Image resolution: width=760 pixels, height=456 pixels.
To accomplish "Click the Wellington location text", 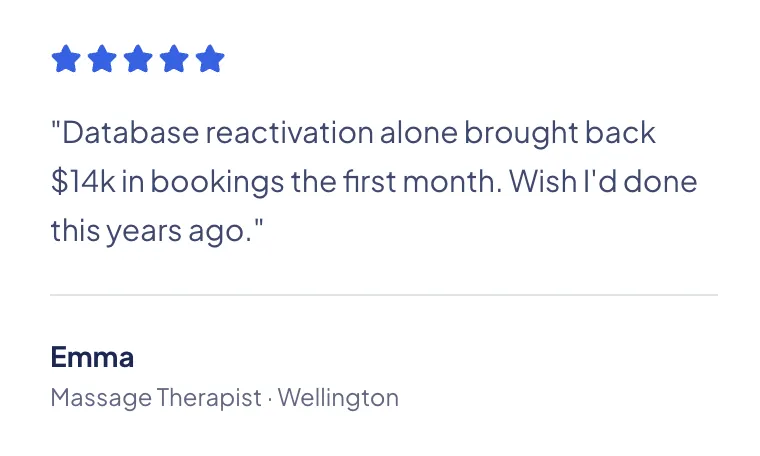I will click(338, 398).
